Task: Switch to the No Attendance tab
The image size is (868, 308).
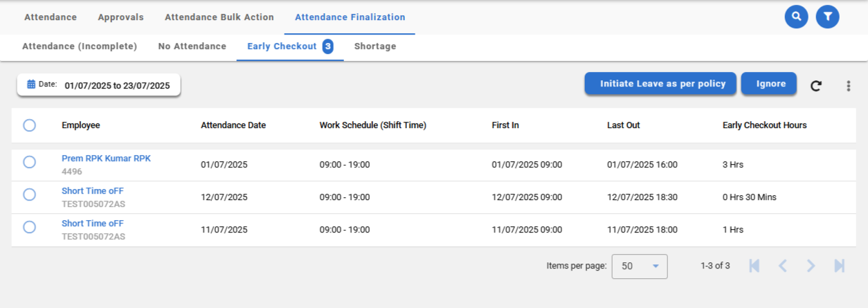Action: click(x=192, y=46)
